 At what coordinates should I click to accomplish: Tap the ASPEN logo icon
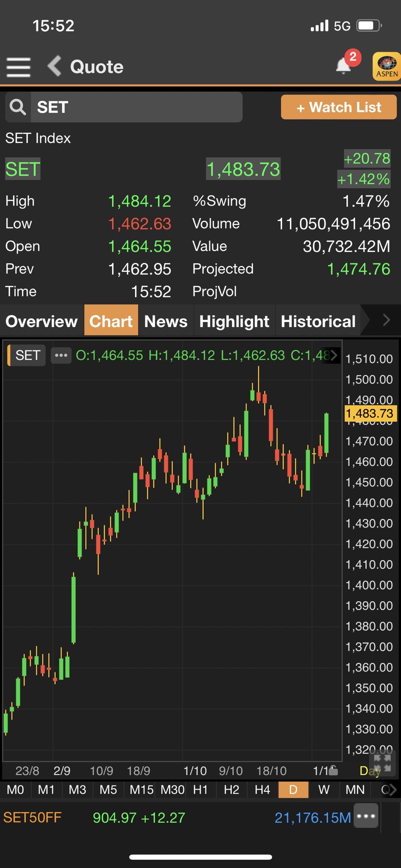(x=386, y=66)
